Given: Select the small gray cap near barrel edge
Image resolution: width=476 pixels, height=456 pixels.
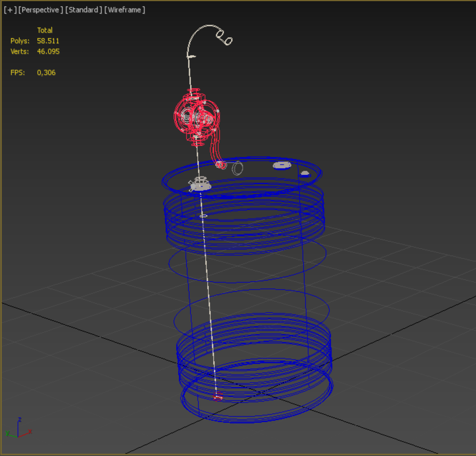Looking at the screenshot, I should 305,173.
